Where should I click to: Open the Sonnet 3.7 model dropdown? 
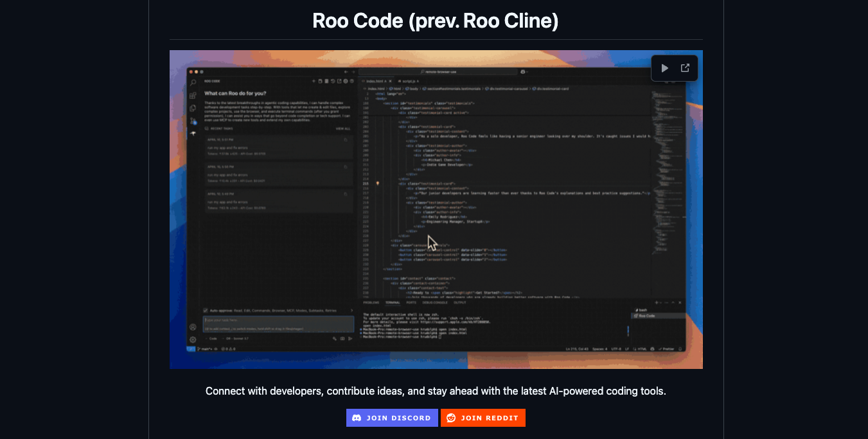(x=235, y=338)
